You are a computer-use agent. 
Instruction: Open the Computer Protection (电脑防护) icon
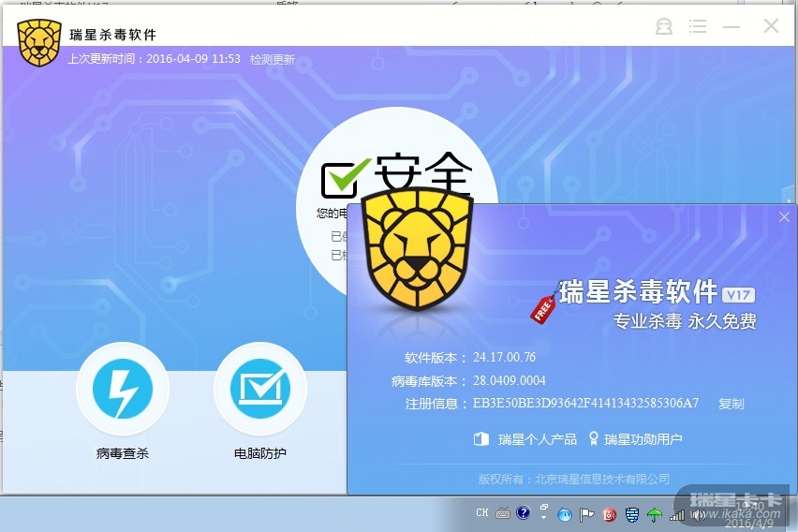[260, 389]
